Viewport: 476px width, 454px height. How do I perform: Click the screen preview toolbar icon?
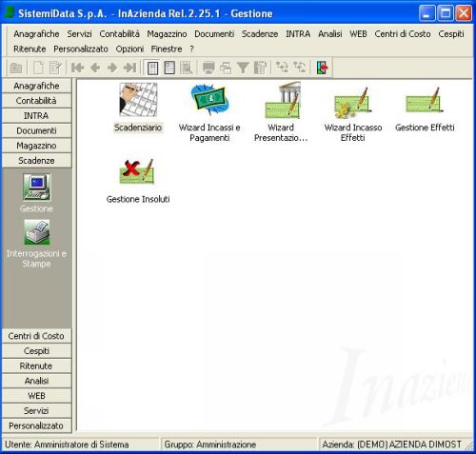[208, 68]
